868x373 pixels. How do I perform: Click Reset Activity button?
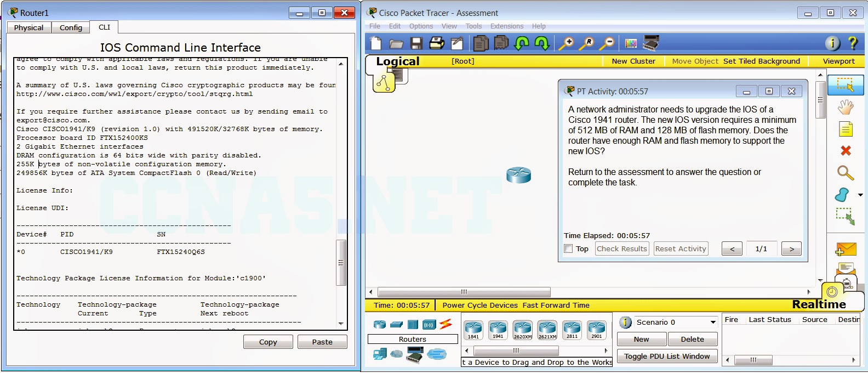tap(681, 248)
